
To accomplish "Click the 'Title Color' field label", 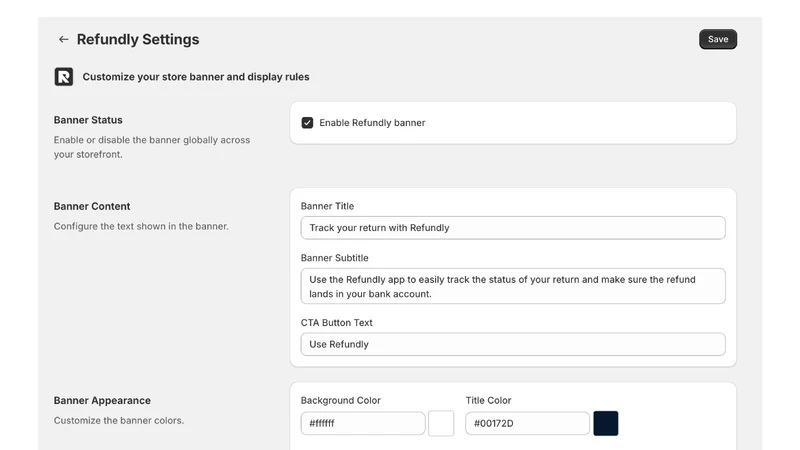I will coord(488,401).
